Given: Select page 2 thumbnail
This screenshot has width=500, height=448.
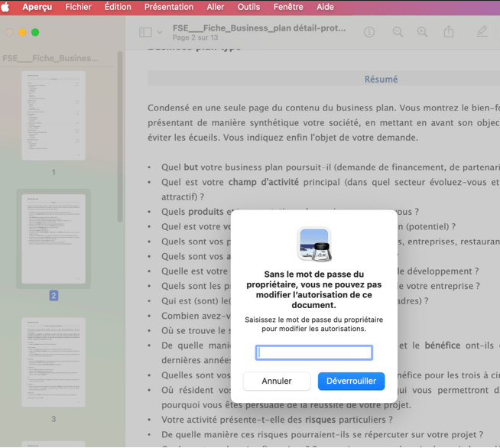Looking at the screenshot, I should 54,239.
